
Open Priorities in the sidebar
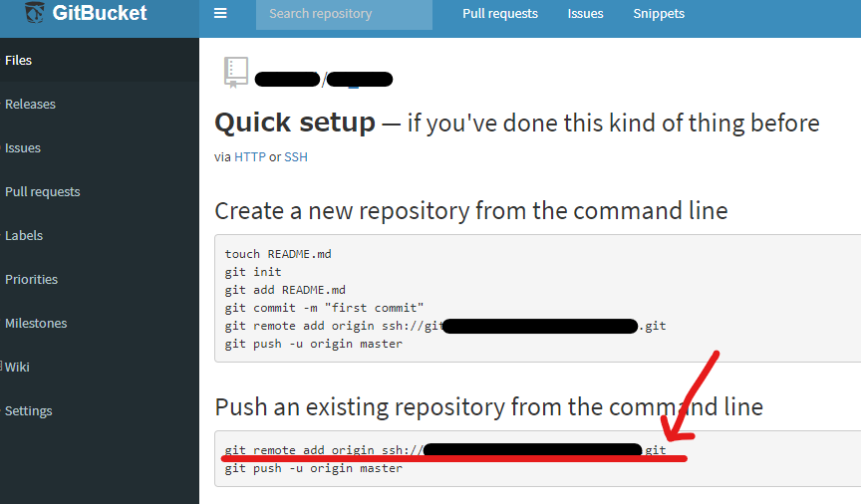pyautogui.click(x=100, y=280)
